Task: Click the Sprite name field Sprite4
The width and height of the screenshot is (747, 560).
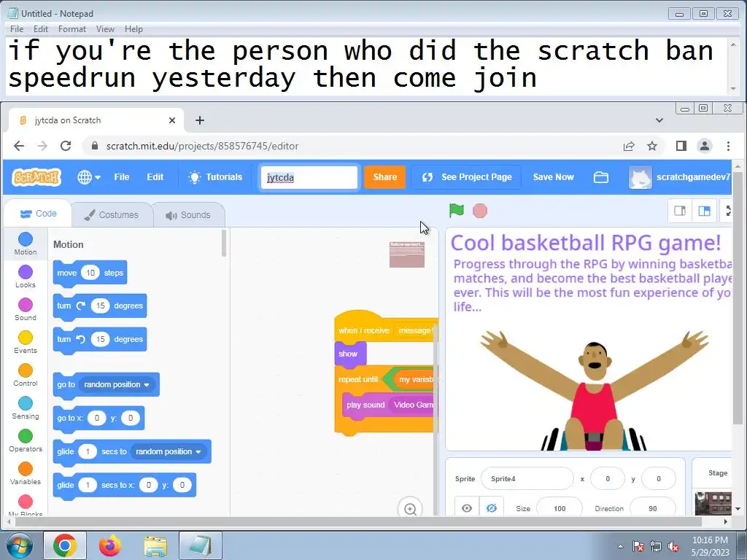Action: pos(527,478)
